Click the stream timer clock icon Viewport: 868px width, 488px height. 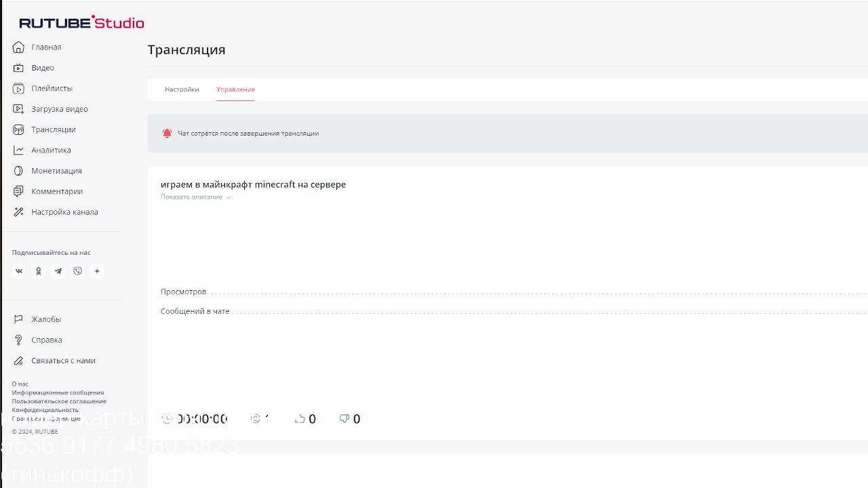[167, 419]
